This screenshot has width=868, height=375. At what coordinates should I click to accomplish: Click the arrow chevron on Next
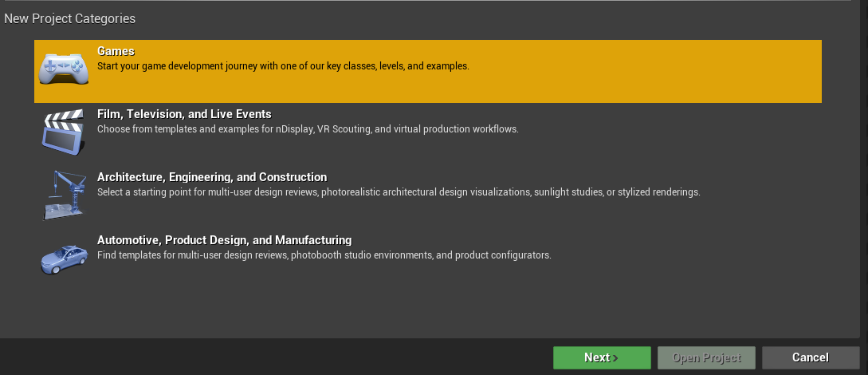pos(615,358)
